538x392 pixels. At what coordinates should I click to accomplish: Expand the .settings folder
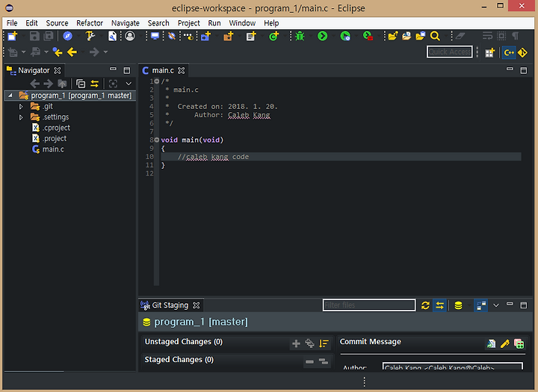coord(21,117)
